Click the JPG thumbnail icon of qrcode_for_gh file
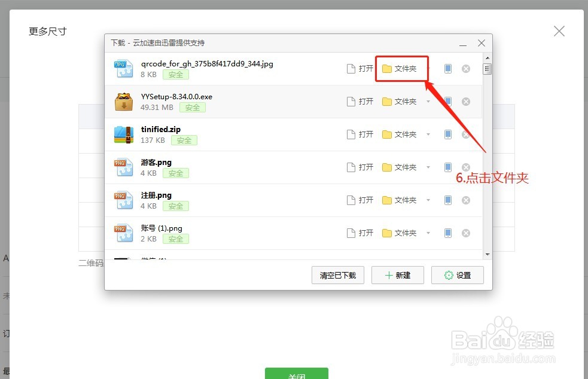The image size is (588, 379). 123,68
